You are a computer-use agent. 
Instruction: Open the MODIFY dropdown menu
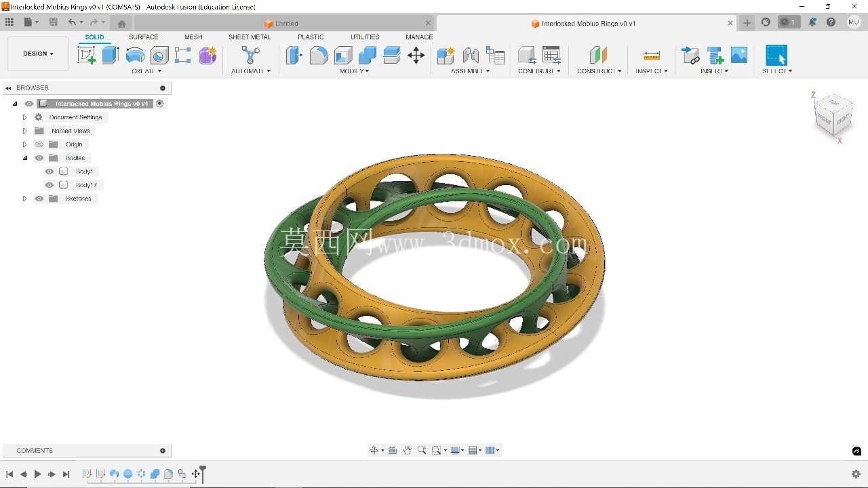[354, 71]
